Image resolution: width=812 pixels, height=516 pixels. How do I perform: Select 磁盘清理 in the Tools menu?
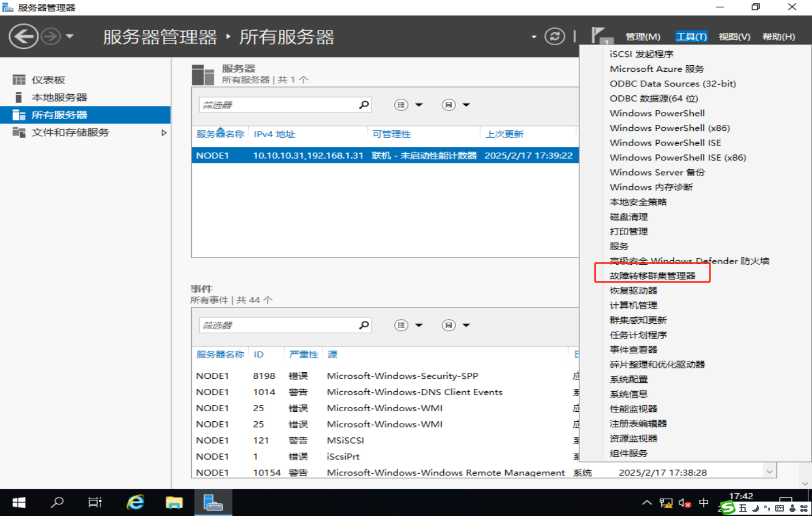coord(629,217)
